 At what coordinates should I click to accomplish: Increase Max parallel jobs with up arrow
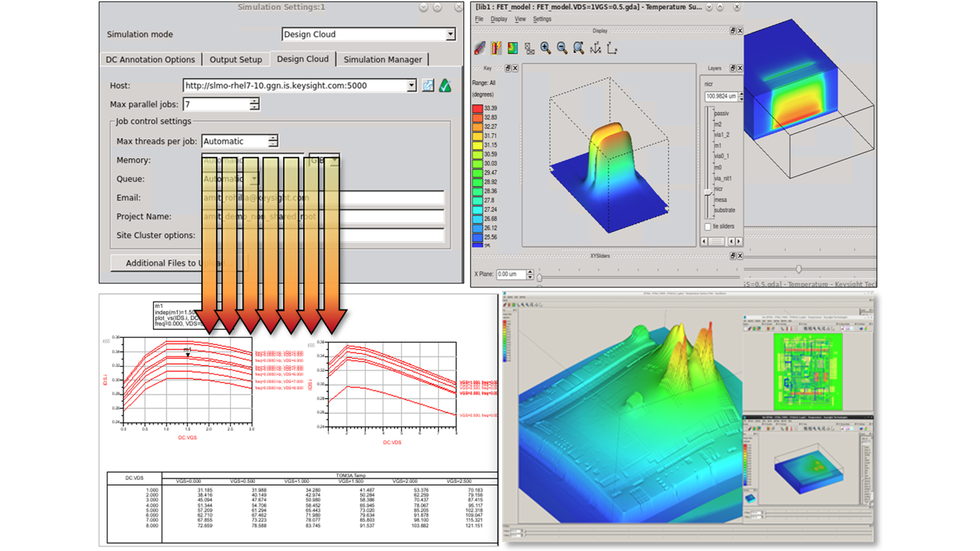(254, 101)
